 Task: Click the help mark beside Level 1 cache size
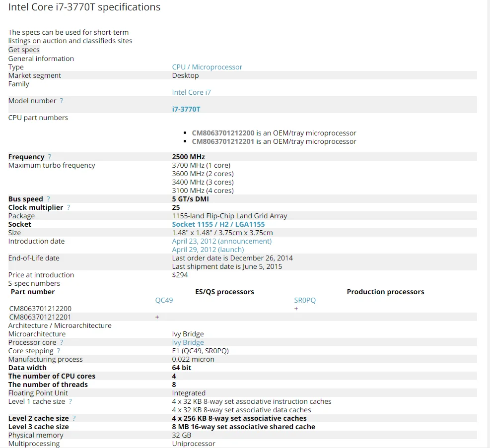click(x=70, y=401)
